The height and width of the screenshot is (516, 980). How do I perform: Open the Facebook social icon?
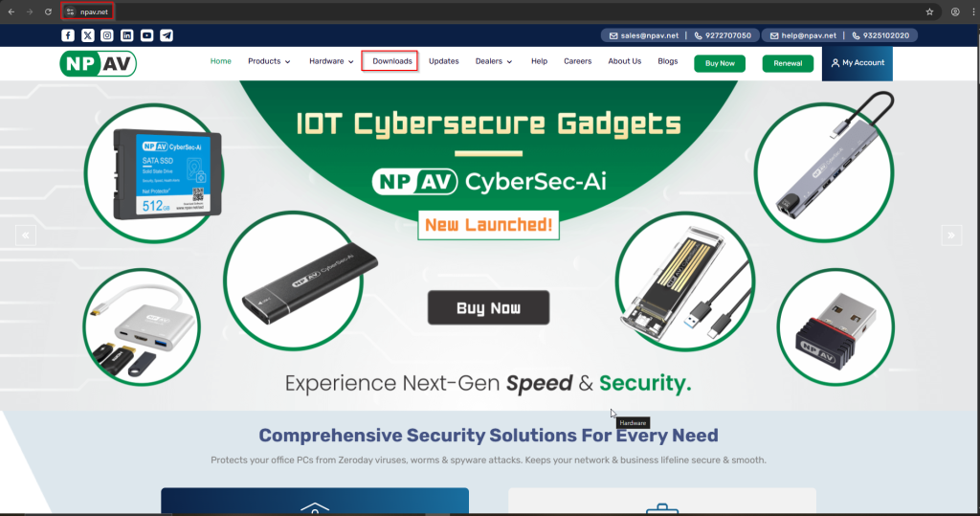68,35
